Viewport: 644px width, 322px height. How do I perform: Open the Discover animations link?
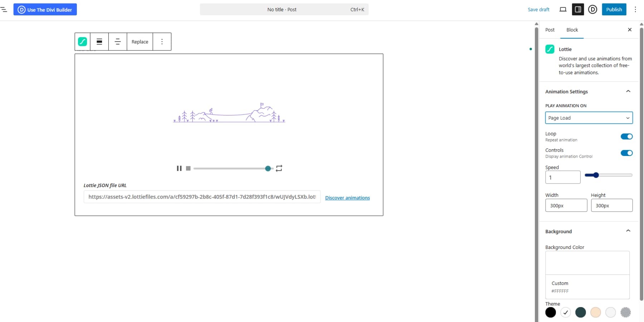[347, 197]
